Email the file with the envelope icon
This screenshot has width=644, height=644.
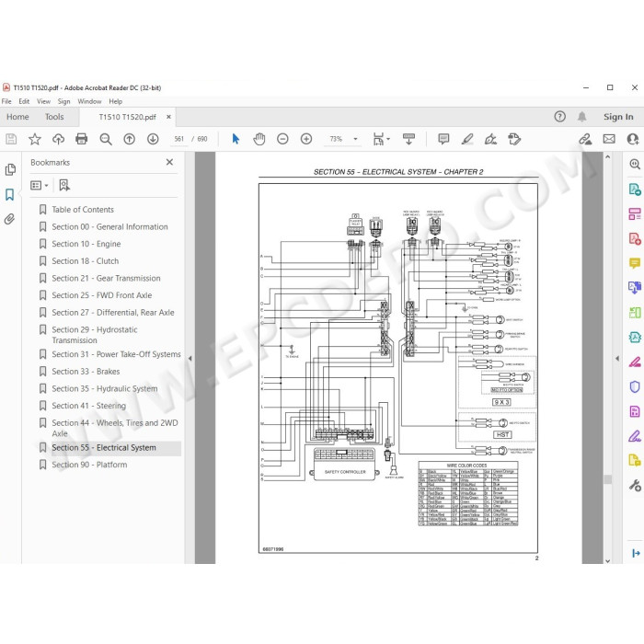(609, 139)
